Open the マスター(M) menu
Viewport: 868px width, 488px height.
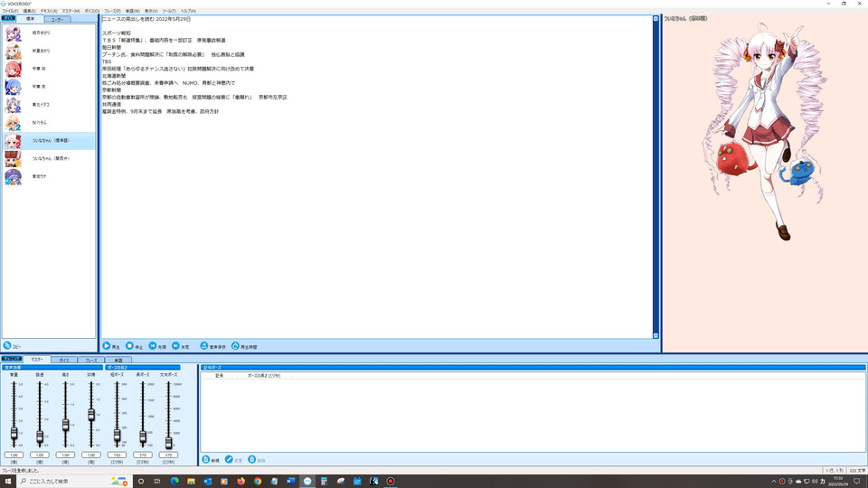pyautogui.click(x=71, y=11)
